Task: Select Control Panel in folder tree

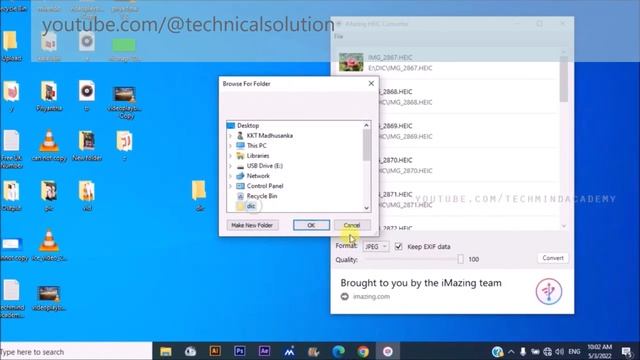Action: (x=265, y=186)
